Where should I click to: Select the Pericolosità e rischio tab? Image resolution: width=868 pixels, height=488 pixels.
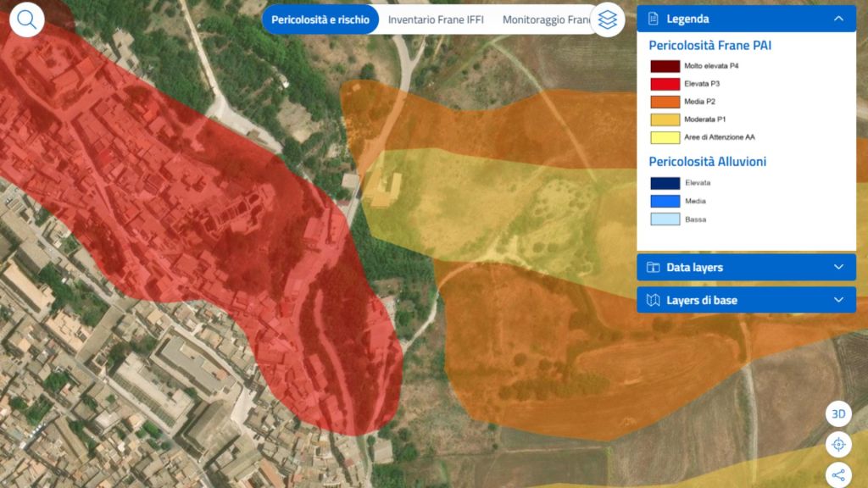click(320, 19)
